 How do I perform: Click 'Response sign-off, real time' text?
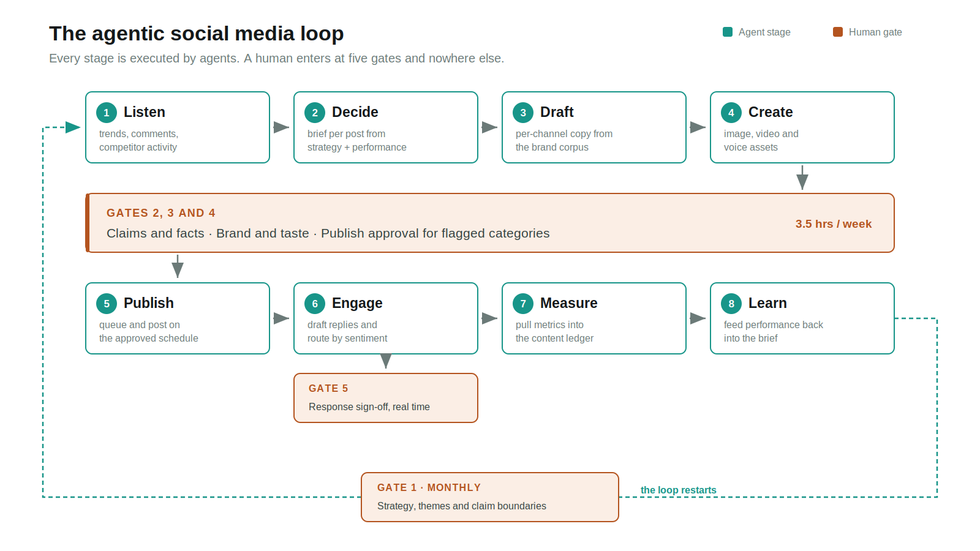[369, 407]
